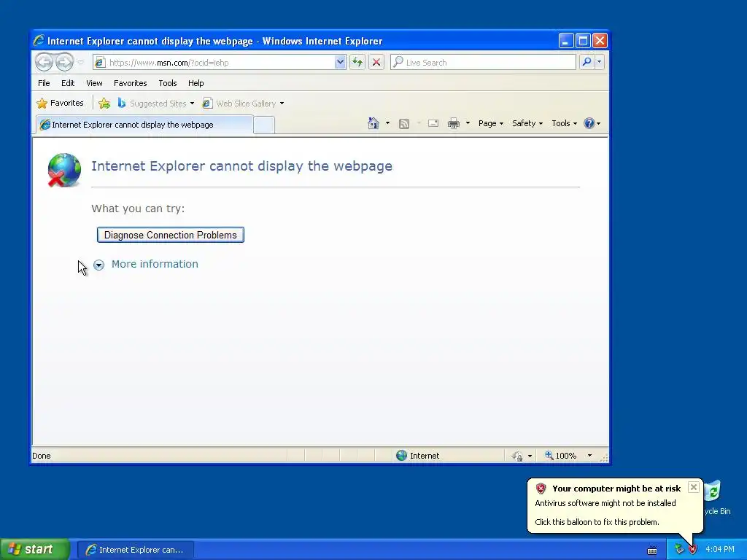This screenshot has width=747, height=560.
Task: Focus the Live Search box
Action: click(x=483, y=63)
